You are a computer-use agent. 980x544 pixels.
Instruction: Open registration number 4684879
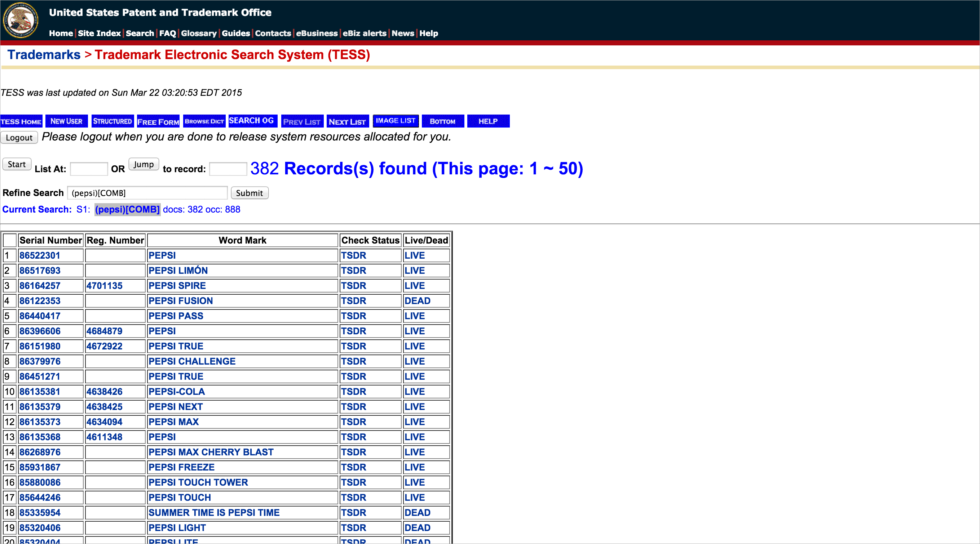[x=104, y=331]
